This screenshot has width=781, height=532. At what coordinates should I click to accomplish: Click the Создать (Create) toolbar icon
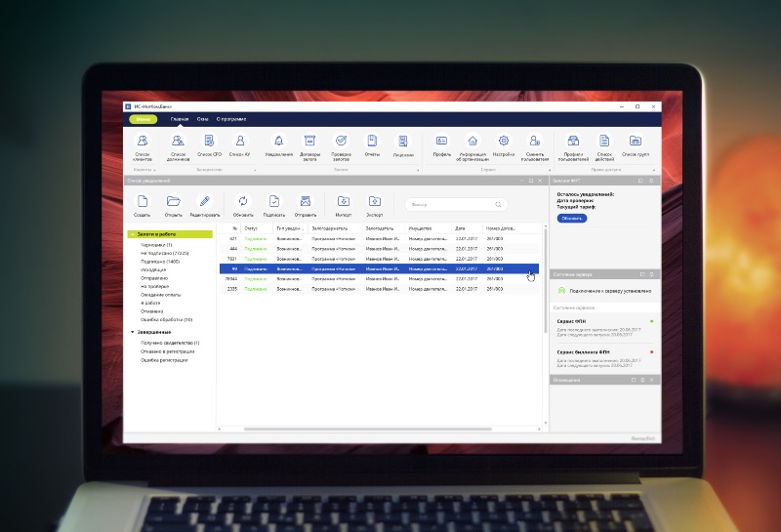[x=143, y=201]
